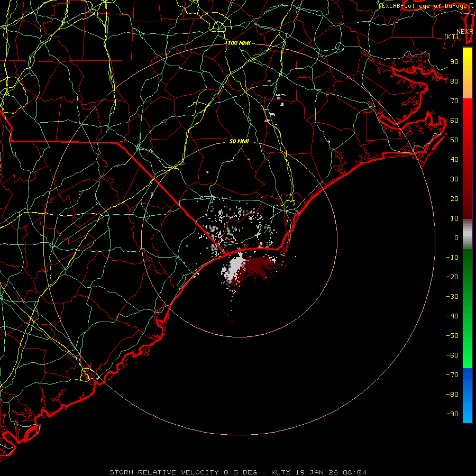Click the -80 value on velocity scale
476x476 pixels.
(x=452, y=395)
